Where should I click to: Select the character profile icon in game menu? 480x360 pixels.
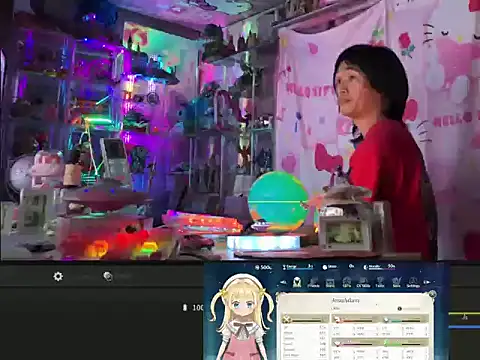click(297, 282)
